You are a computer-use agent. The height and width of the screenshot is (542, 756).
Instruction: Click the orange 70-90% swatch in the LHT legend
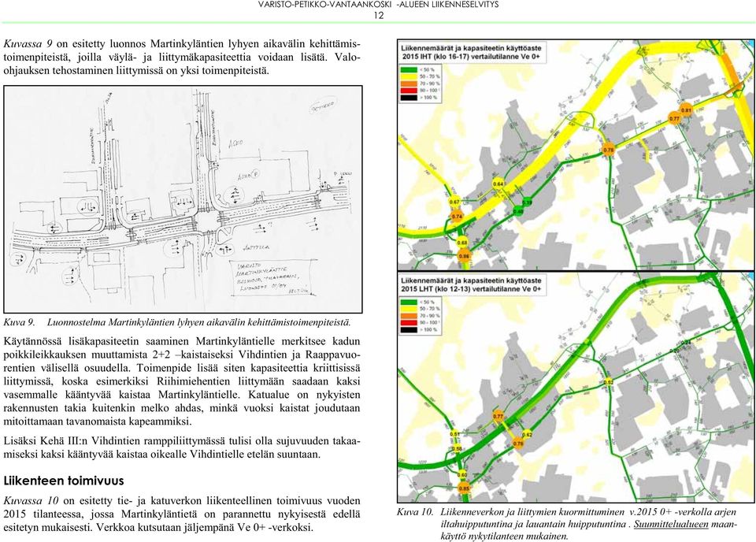409,315
